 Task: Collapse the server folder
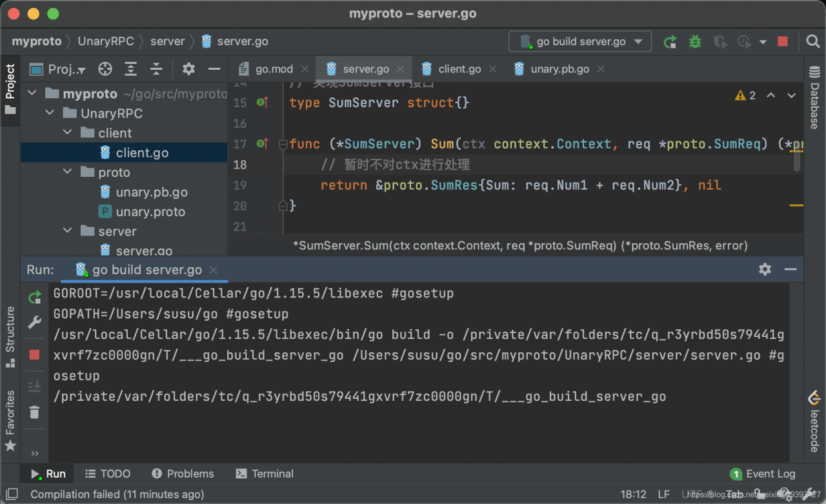tap(68, 231)
